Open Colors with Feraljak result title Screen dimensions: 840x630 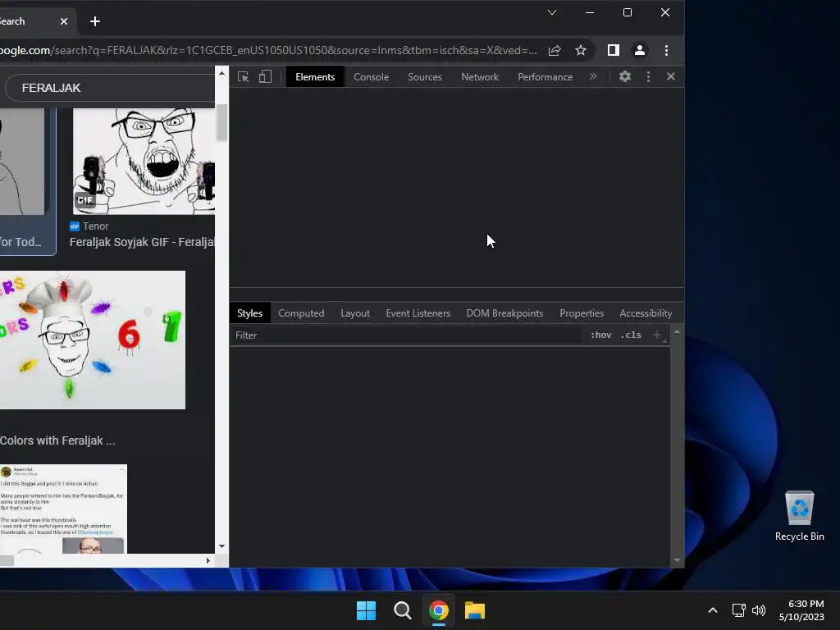(57, 441)
